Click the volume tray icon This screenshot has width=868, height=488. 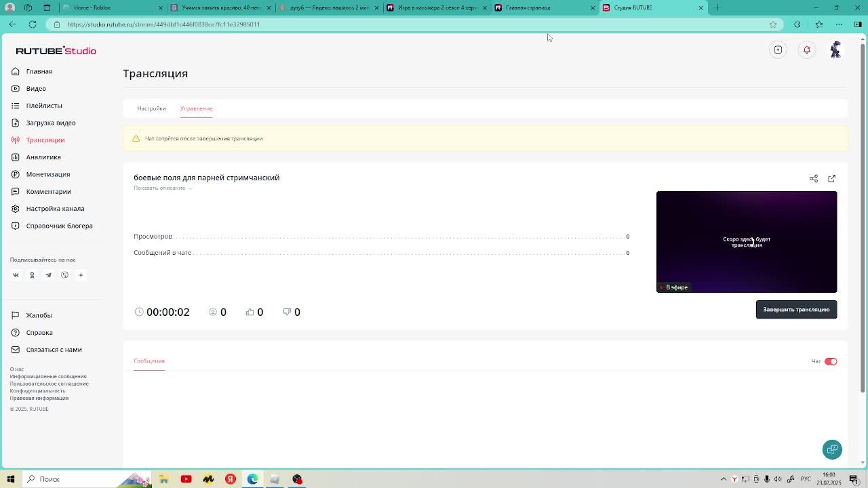tap(778, 479)
